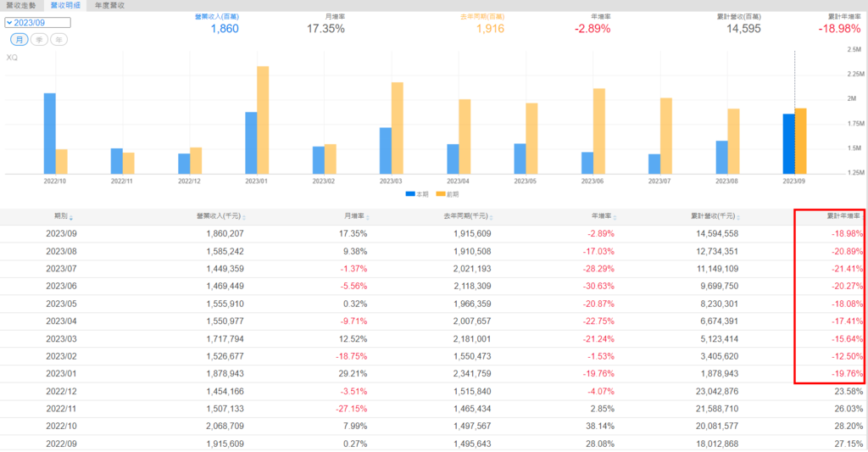Click yearly growth cell 38.14%
868x452 pixels.
click(x=600, y=427)
